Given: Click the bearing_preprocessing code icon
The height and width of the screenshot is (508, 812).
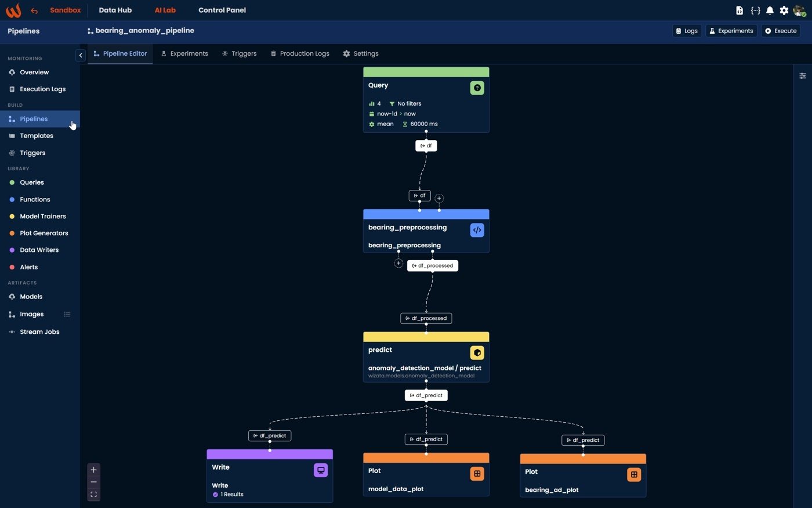Looking at the screenshot, I should [477, 230].
